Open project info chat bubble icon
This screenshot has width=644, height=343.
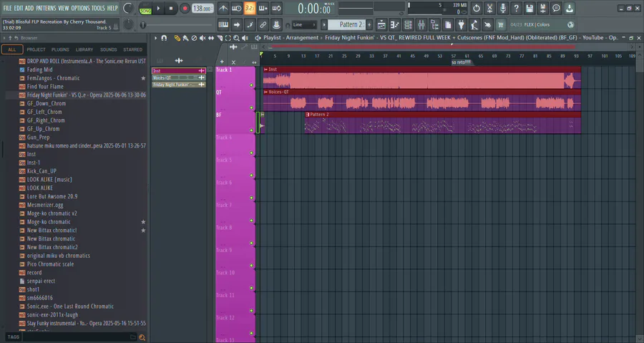pyautogui.click(x=556, y=8)
